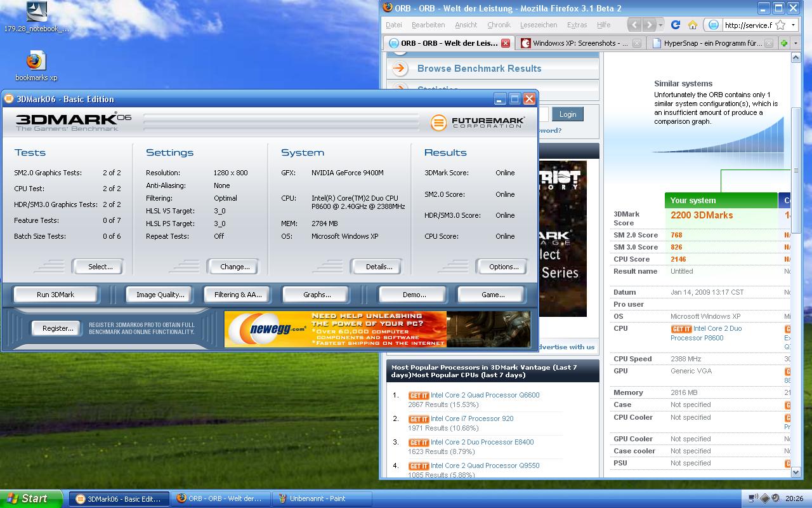This screenshot has width=812, height=508.
Task: Close the ORB tab
Action: pos(505,43)
